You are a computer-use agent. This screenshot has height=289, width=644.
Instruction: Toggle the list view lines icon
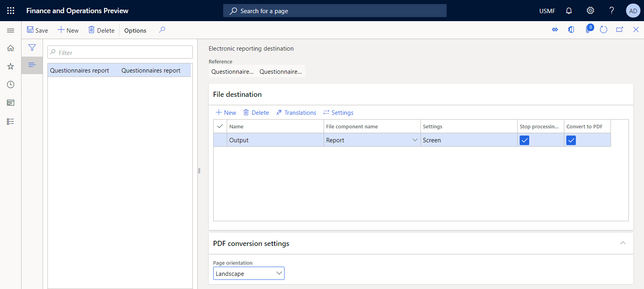(x=32, y=65)
